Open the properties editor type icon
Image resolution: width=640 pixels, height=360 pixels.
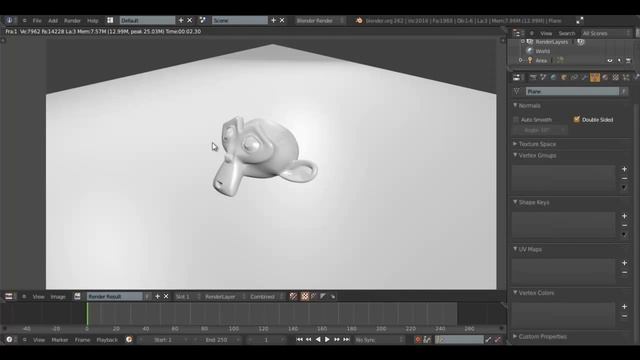click(x=517, y=77)
